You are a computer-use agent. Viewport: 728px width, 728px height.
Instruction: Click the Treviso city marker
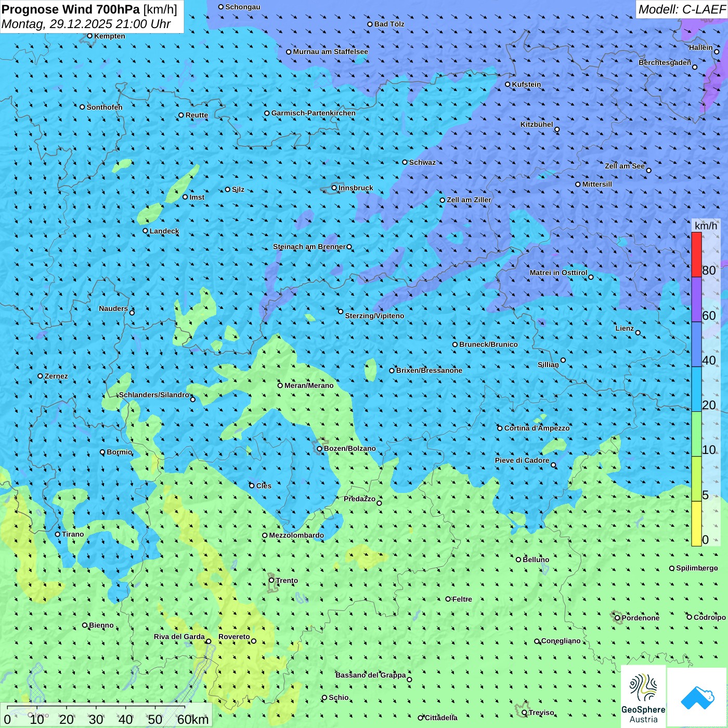click(524, 712)
